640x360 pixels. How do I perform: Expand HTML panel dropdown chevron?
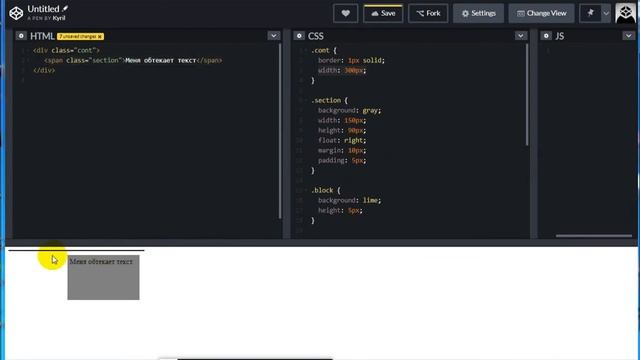[x=273, y=36]
